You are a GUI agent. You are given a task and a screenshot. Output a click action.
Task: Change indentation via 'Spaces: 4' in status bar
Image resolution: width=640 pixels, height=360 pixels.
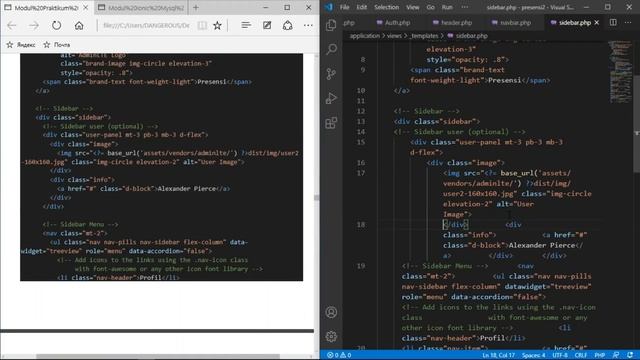533,355
